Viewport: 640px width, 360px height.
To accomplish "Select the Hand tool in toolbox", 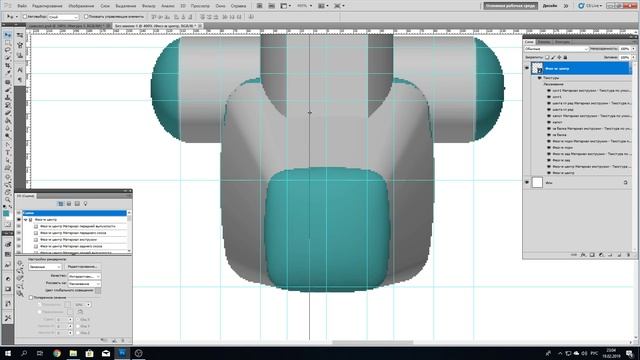I will pos(8,192).
